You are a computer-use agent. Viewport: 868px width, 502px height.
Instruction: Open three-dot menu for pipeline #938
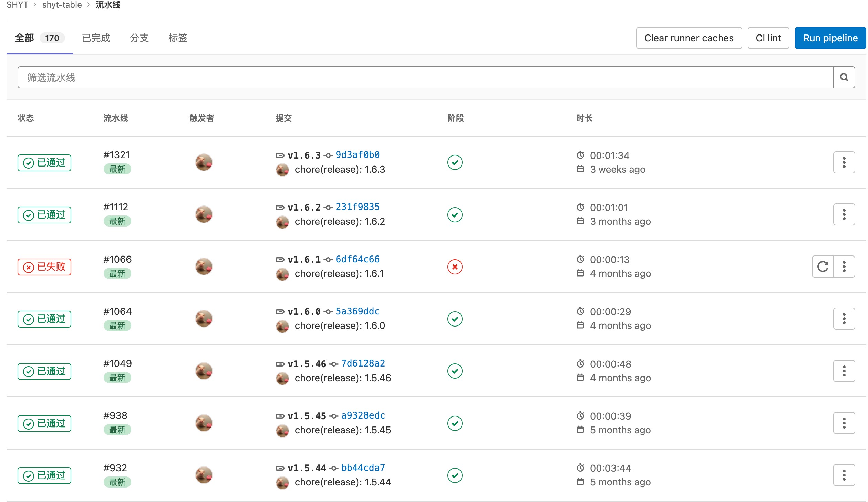(x=844, y=423)
